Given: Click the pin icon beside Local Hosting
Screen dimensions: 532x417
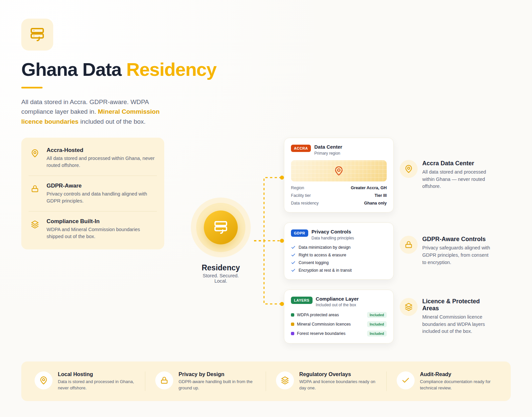Looking at the screenshot, I should [x=44, y=380].
